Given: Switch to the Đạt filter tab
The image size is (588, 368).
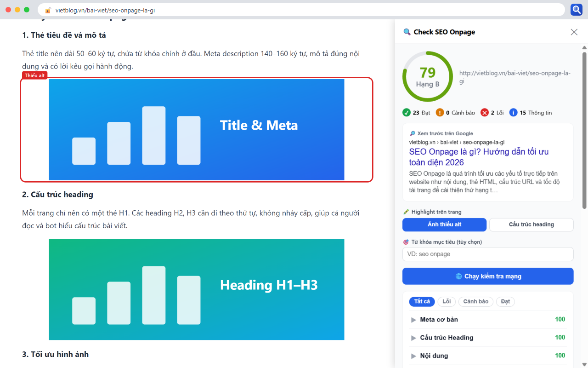Looking at the screenshot, I should pos(505,302).
